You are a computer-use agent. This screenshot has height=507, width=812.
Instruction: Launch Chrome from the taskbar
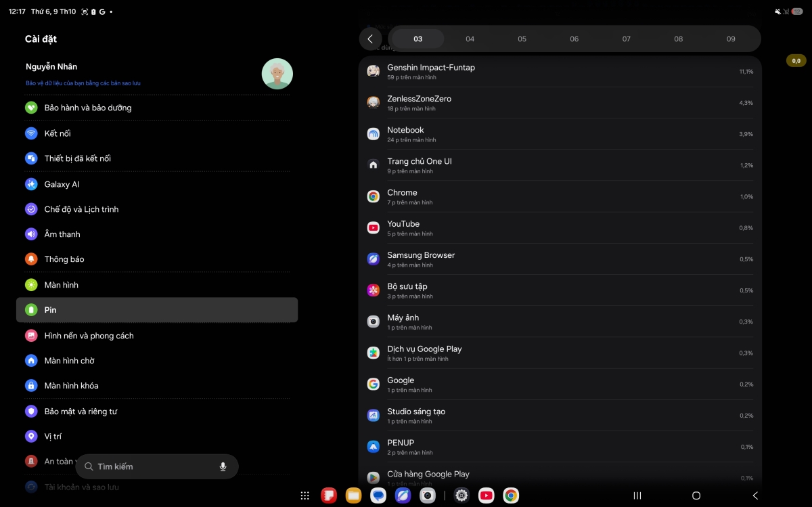(511, 496)
